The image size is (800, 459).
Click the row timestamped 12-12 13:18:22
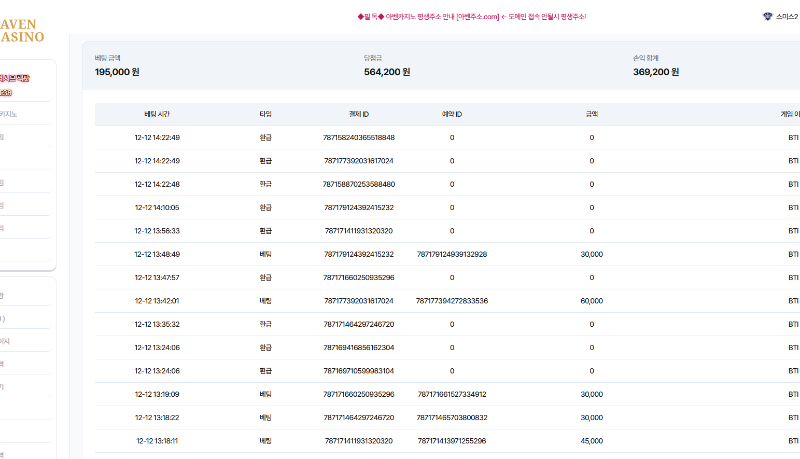pyautogui.click(x=157, y=417)
